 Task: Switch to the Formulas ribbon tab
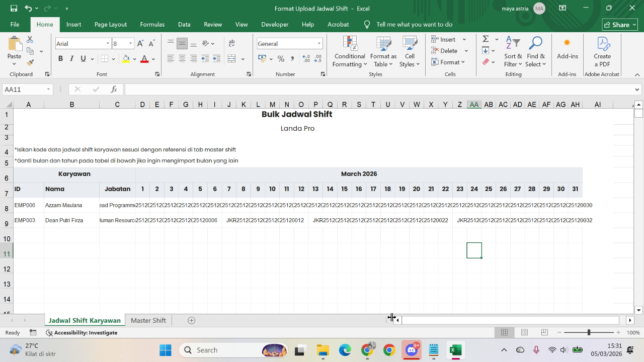coord(152,24)
